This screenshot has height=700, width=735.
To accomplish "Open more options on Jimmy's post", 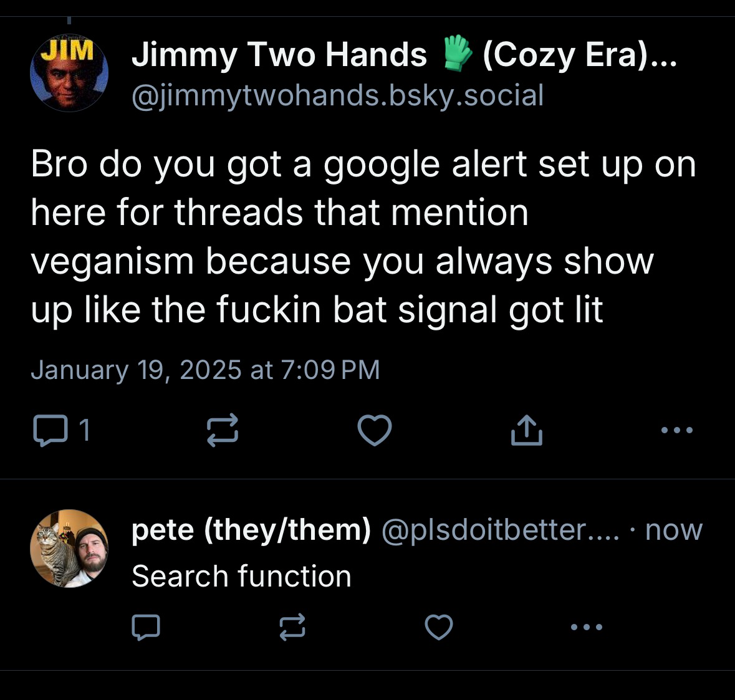I will [677, 430].
